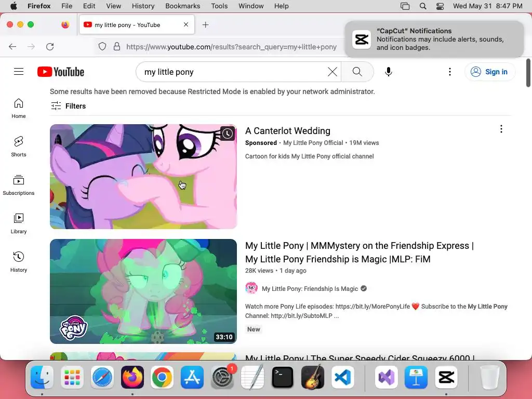Start voice search with the microphone

pos(389,72)
